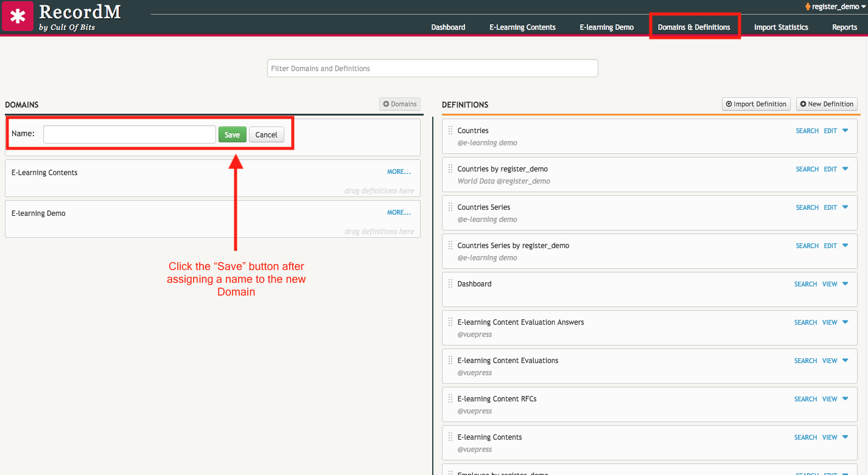The image size is (868, 475).
Task: Click the add Domains button
Action: click(x=400, y=104)
